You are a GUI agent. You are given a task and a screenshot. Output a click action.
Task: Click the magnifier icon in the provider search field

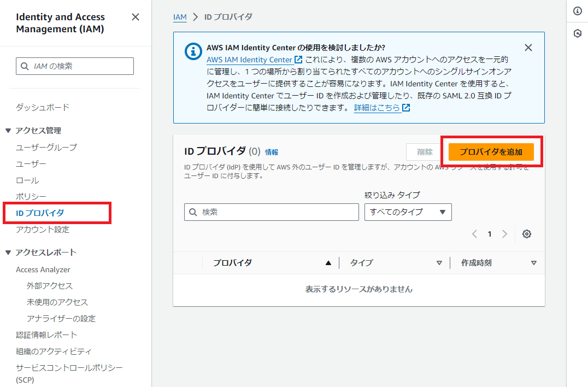coord(193,212)
